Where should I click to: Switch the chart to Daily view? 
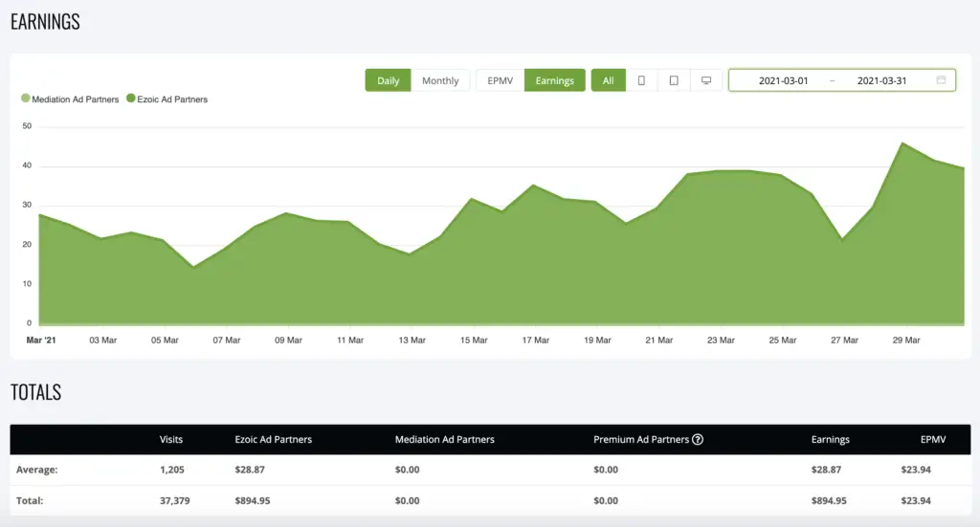389,80
